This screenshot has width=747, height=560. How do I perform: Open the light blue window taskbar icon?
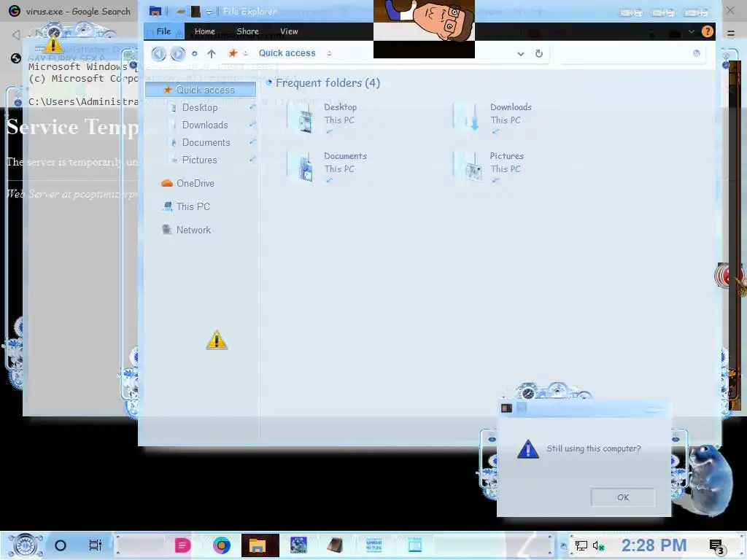tap(414, 545)
